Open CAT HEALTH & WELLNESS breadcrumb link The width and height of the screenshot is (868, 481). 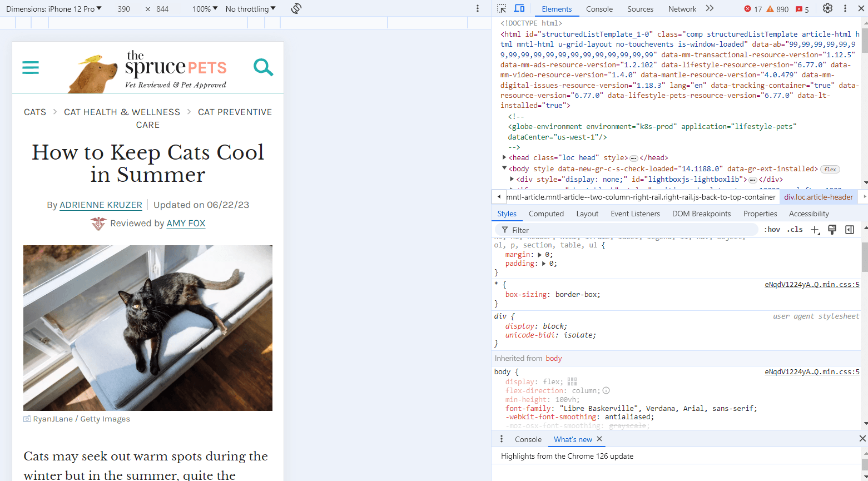[x=122, y=112]
